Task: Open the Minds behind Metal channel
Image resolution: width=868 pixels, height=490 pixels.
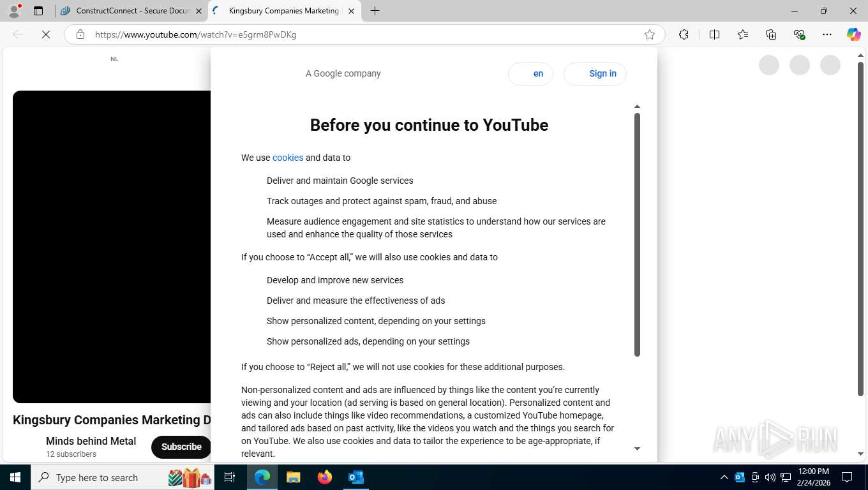Action: point(91,441)
